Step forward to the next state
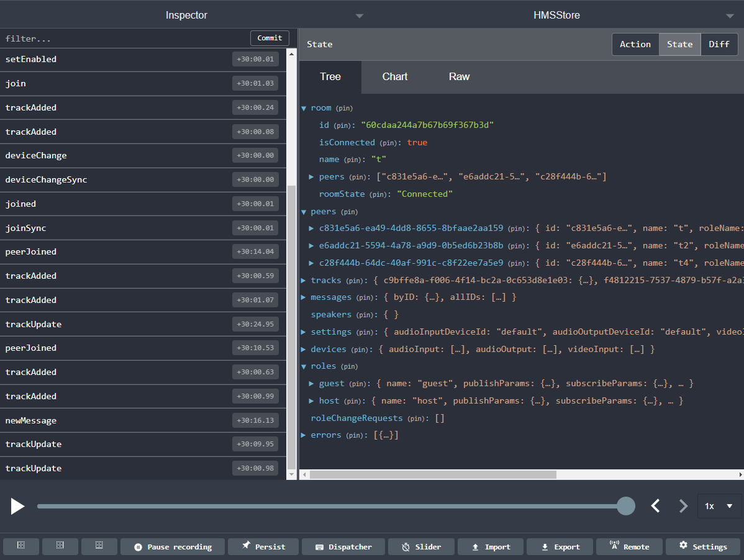Image resolution: width=744 pixels, height=560 pixels. 683,506
